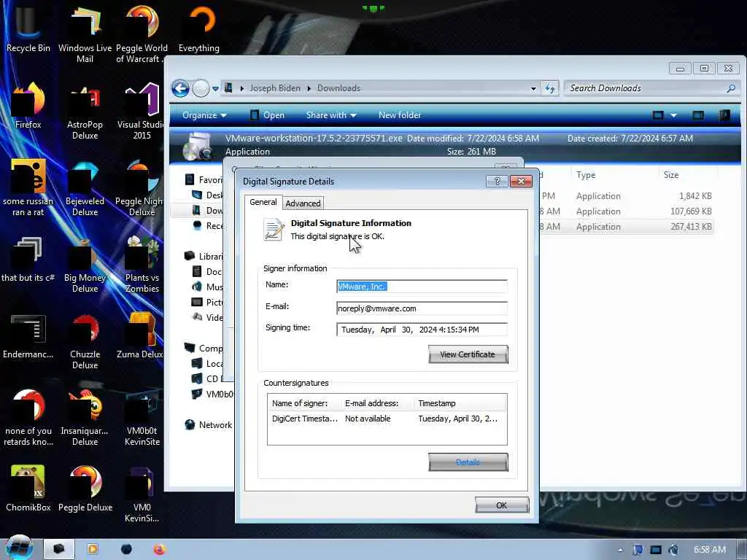The image size is (747, 560).
Task: Select VM0 KevinSi... desktop icon
Action: pyautogui.click(x=142, y=494)
